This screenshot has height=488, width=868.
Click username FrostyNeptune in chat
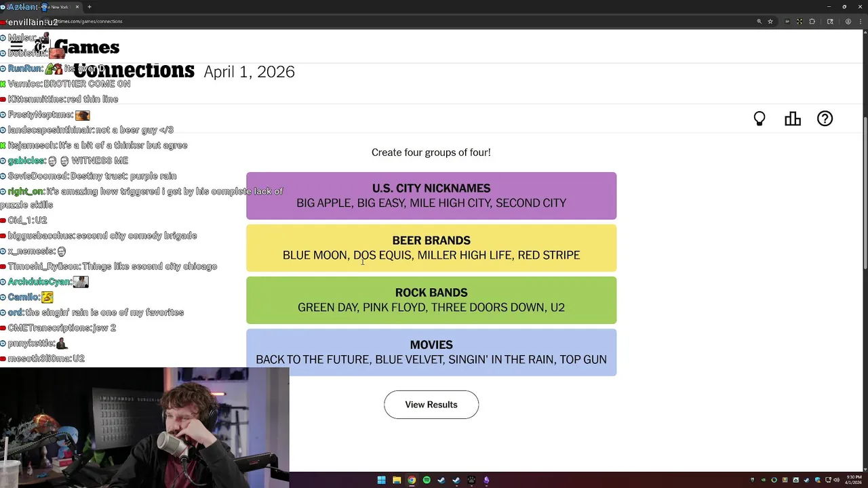tap(41, 115)
